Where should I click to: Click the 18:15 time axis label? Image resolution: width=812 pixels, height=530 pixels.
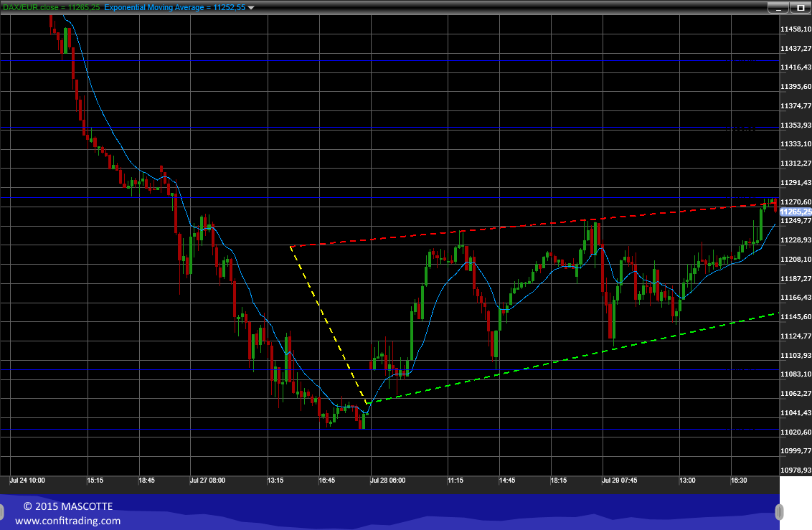pos(559,481)
